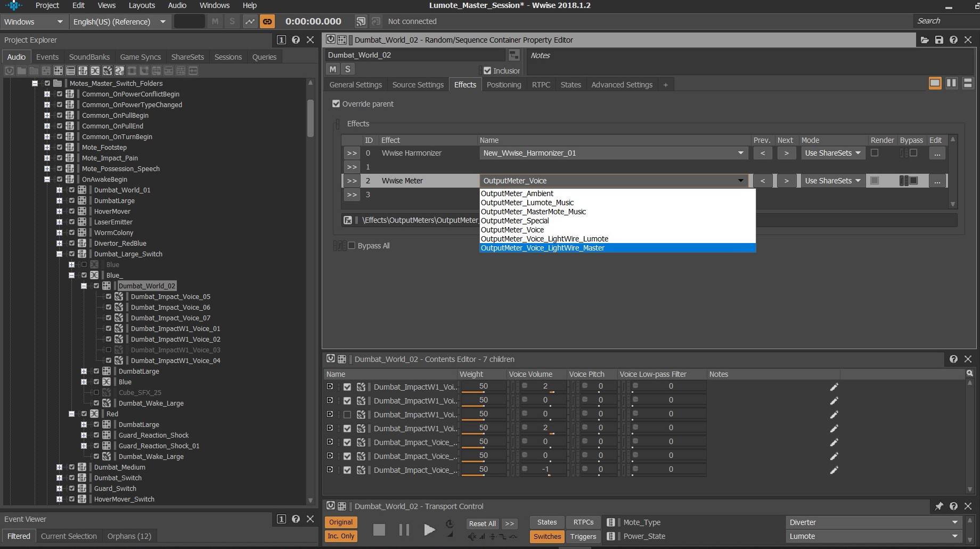Toggle the Override parent checkbox
980x549 pixels.
point(336,104)
